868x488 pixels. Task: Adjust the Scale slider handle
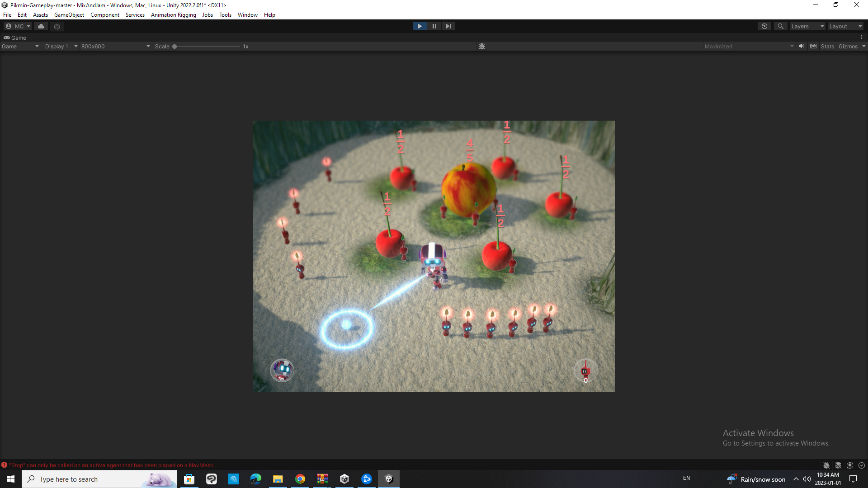pos(175,46)
